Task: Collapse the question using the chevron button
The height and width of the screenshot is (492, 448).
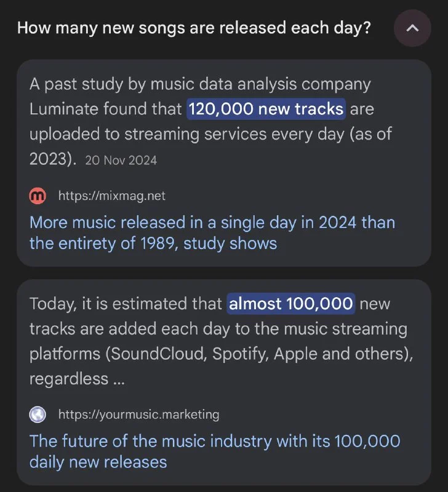Action: [x=412, y=28]
